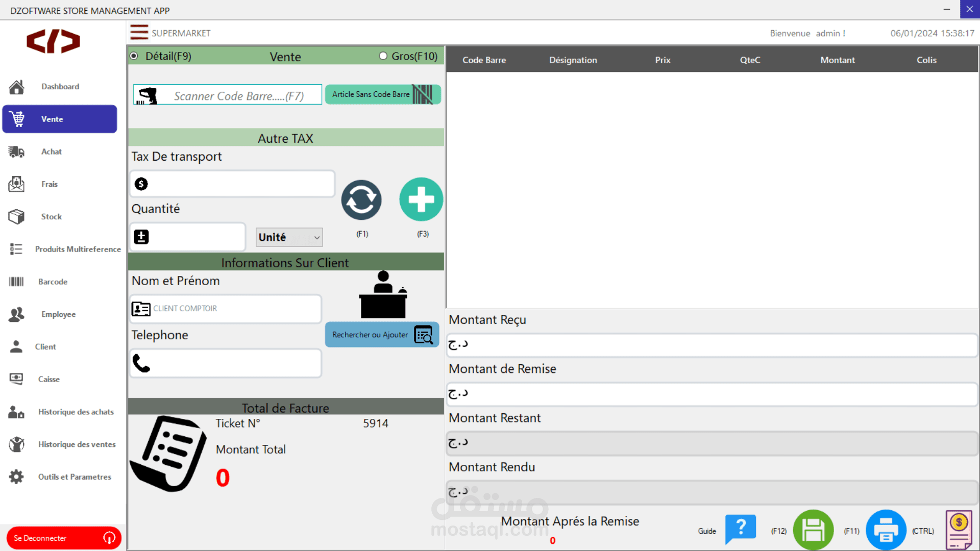Image resolution: width=980 pixels, height=551 pixels.
Task: Click the dollar invoice receipt icon
Action: [x=959, y=530]
